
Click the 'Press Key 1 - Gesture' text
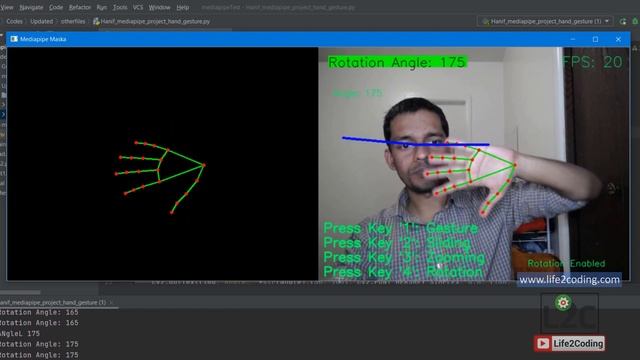tap(400, 228)
